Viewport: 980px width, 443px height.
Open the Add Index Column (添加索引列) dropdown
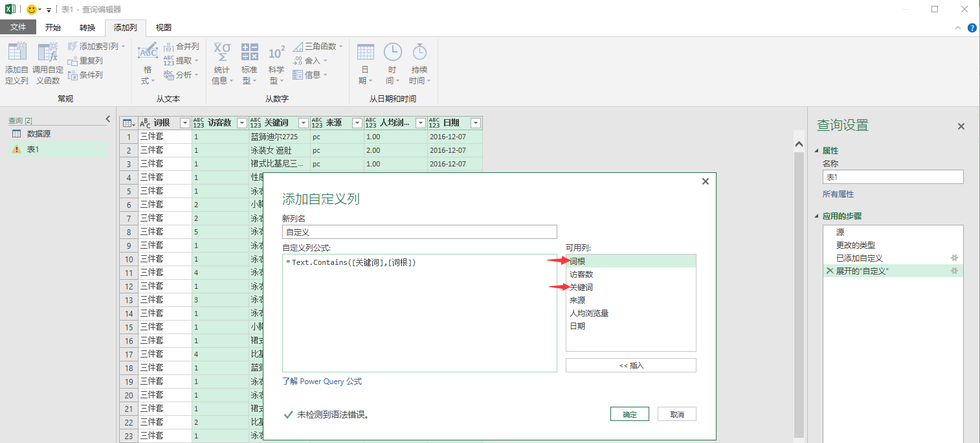97,47
